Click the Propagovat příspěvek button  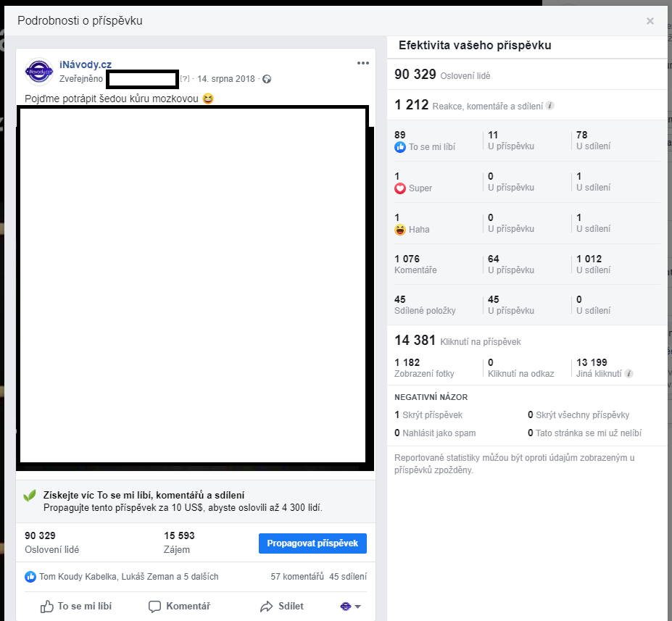point(312,543)
